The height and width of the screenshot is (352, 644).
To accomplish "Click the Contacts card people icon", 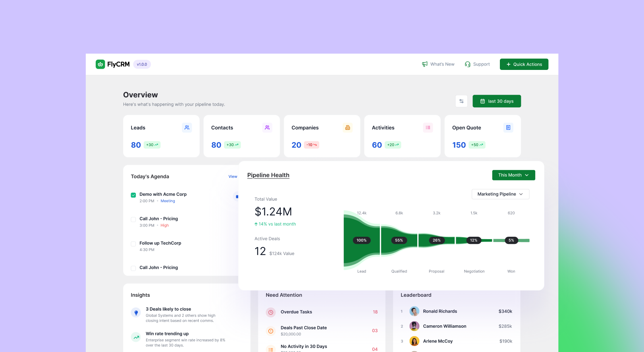I will click(x=267, y=128).
